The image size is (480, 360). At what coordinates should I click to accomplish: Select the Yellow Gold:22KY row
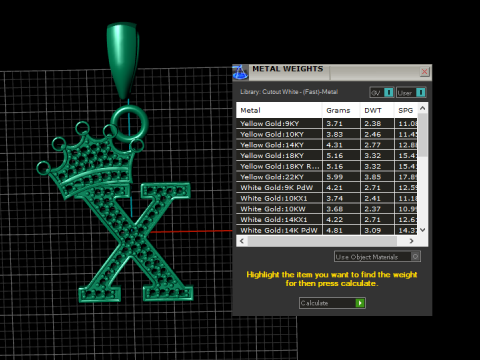point(327,177)
